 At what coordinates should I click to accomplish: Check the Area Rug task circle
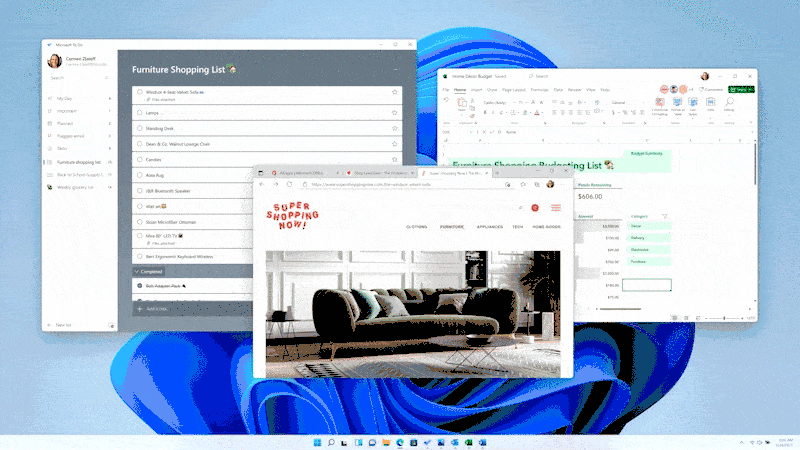click(140, 175)
